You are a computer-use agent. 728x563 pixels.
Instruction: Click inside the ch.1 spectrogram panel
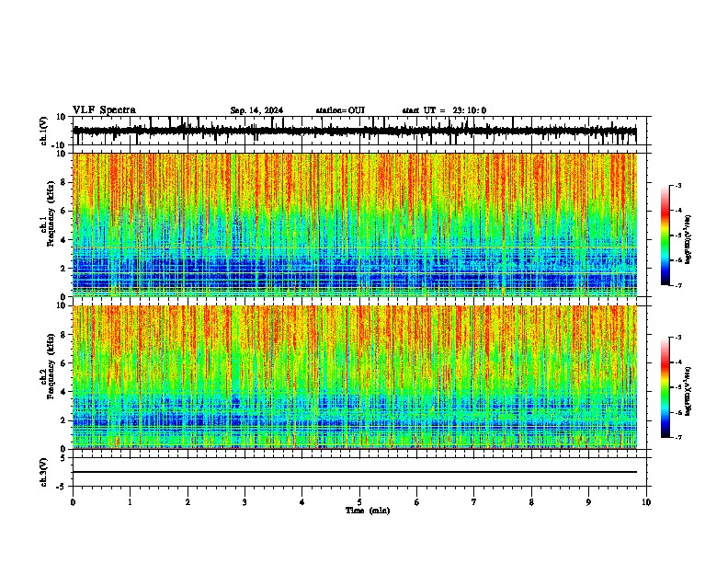355,224
